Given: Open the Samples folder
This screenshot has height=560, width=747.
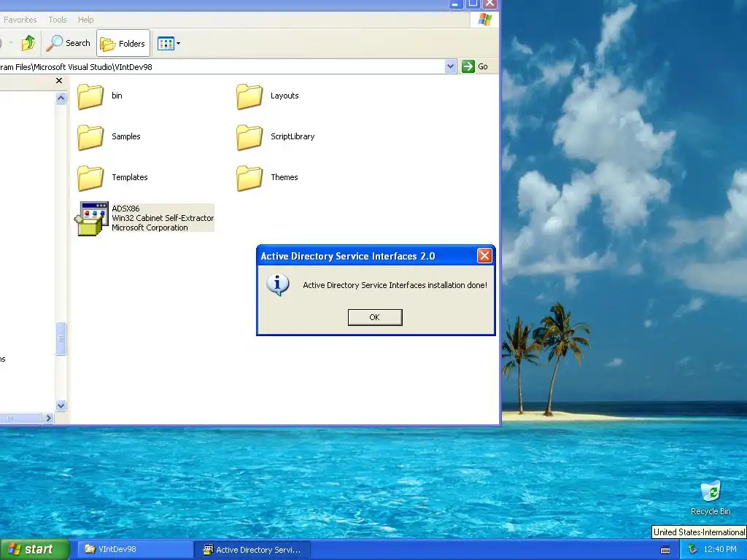Looking at the screenshot, I should click(x=90, y=137).
